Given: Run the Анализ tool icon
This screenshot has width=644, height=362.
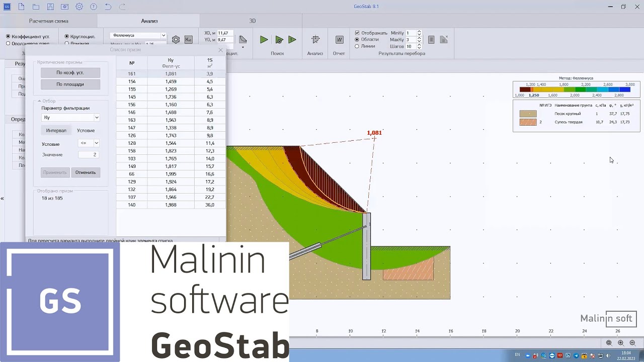Looking at the screenshot, I should pos(315,40).
